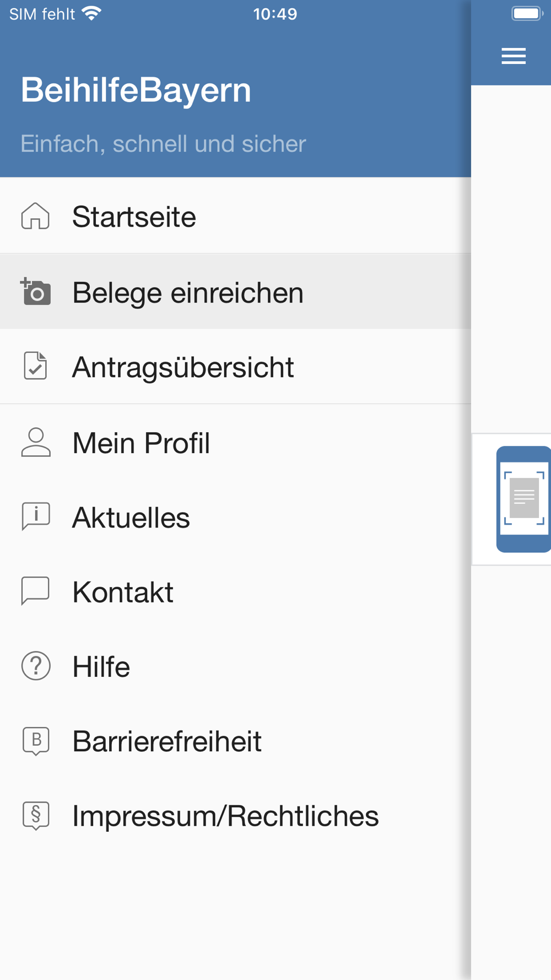The image size is (551, 980).
Task: Open the Hilfe entry
Action: [101, 667]
